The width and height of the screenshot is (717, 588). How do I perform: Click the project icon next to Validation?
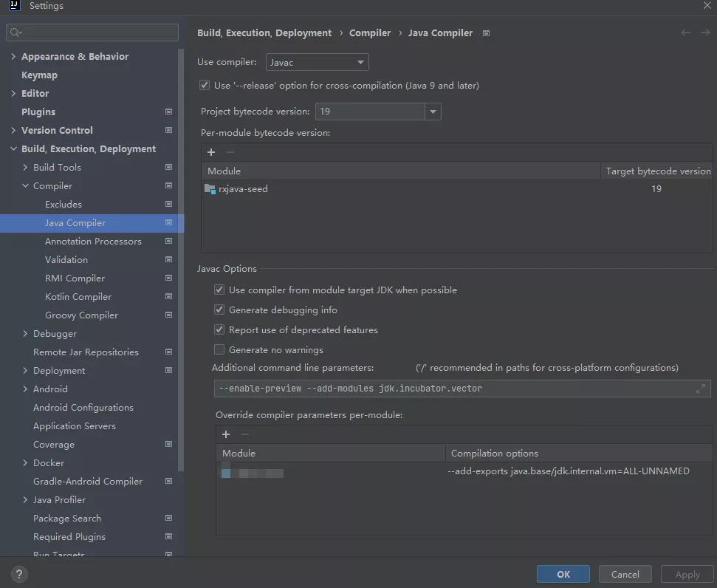(169, 259)
